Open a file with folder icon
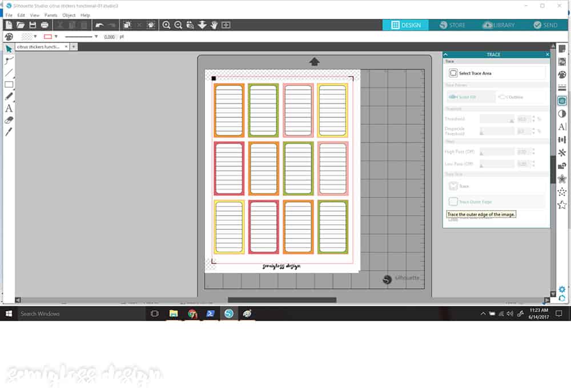 pyautogui.click(x=21, y=25)
